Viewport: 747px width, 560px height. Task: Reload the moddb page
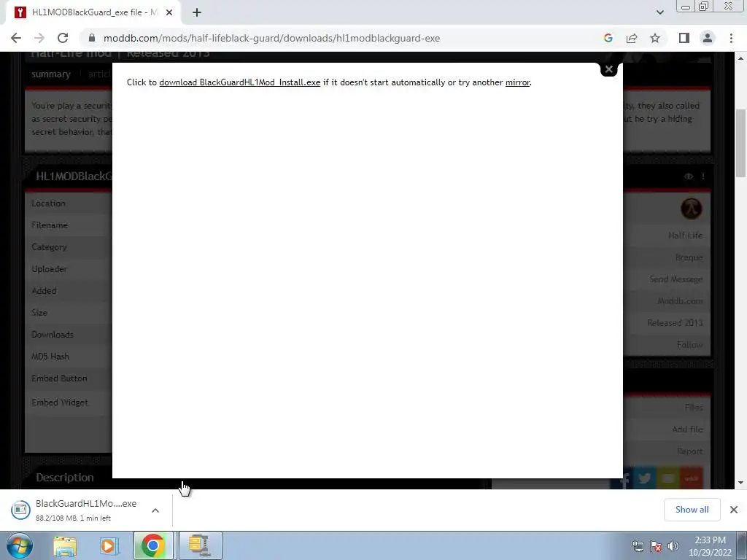click(x=63, y=38)
